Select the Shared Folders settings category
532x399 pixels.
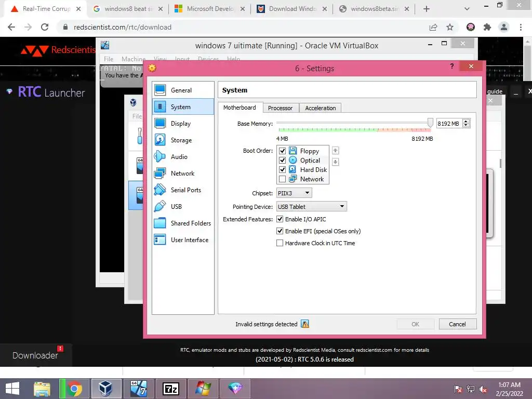click(x=183, y=223)
